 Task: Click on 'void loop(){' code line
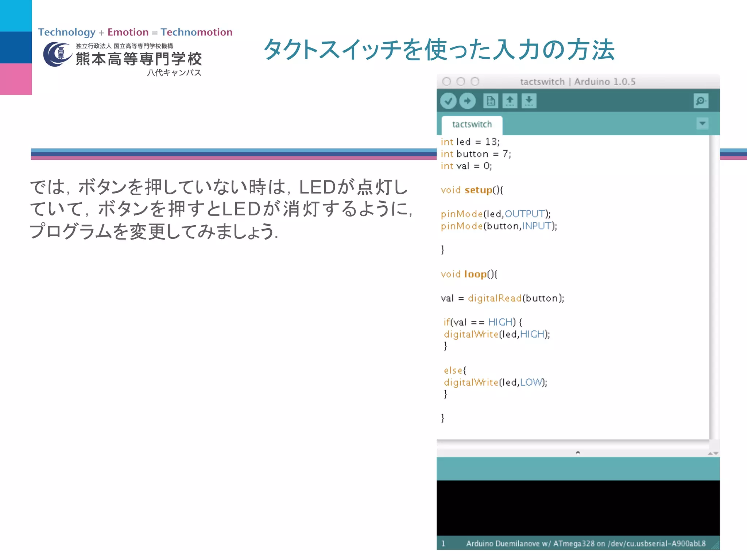(x=469, y=274)
